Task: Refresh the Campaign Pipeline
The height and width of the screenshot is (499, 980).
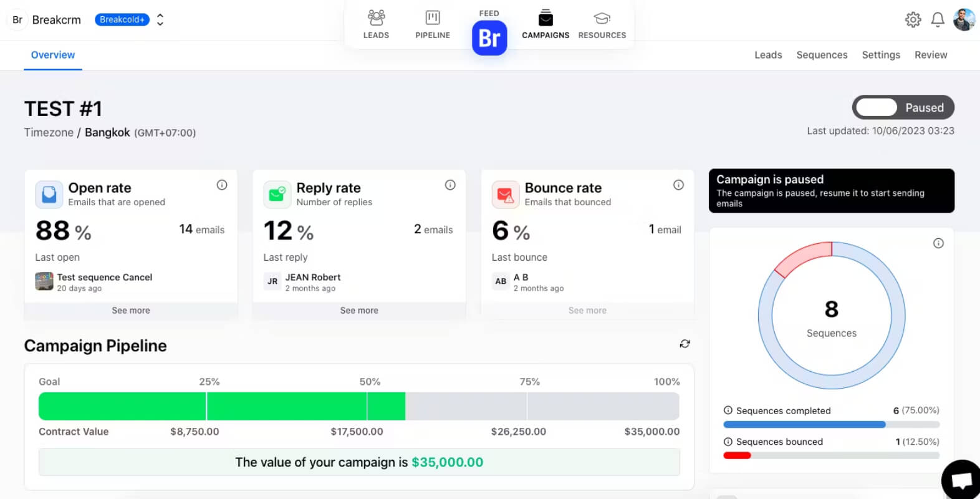Action: pos(685,344)
